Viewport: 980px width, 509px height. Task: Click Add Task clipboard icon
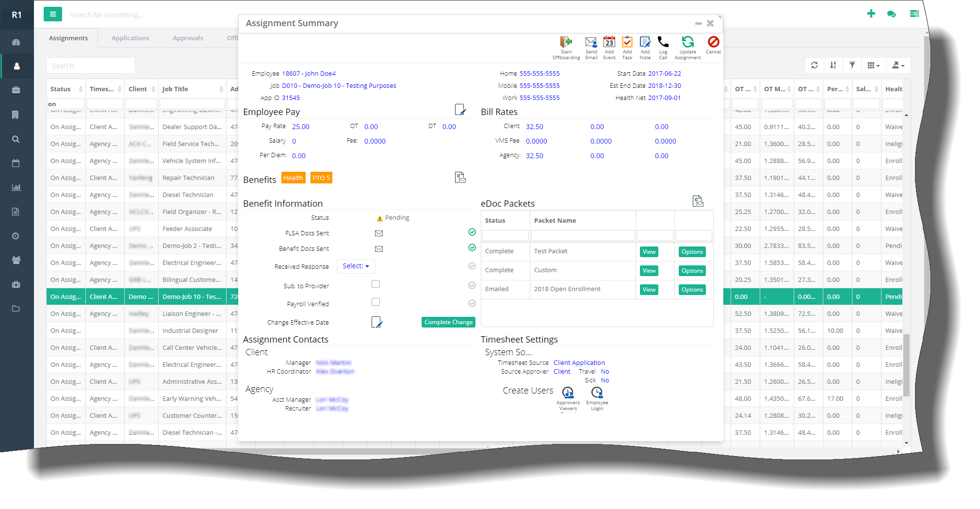(x=627, y=42)
